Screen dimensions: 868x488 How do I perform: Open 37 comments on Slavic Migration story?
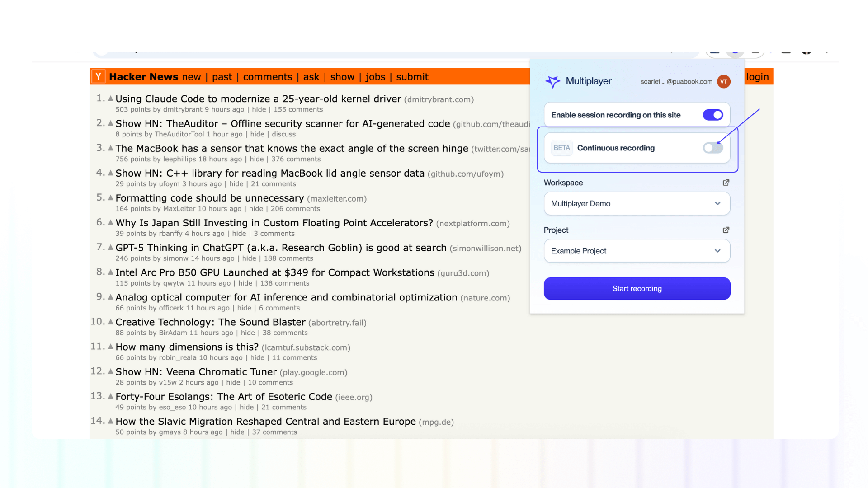[x=274, y=432]
